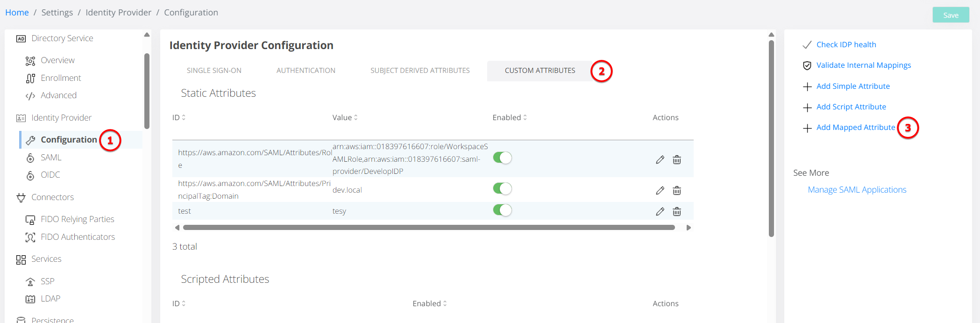Toggle off the dev.local attribute switch
The width and height of the screenshot is (980, 323).
click(502, 189)
